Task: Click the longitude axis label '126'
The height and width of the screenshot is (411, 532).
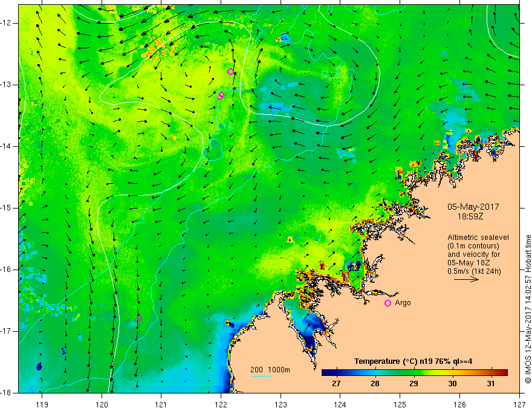Action: [x=459, y=404]
